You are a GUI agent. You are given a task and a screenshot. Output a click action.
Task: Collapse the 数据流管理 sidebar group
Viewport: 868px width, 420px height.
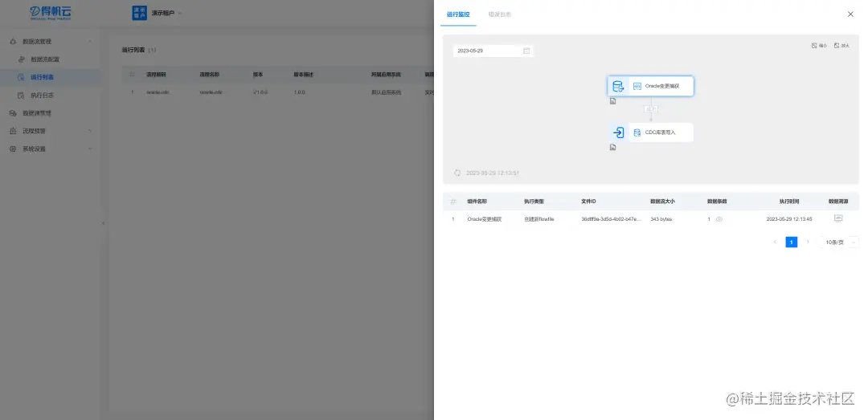(x=51, y=42)
